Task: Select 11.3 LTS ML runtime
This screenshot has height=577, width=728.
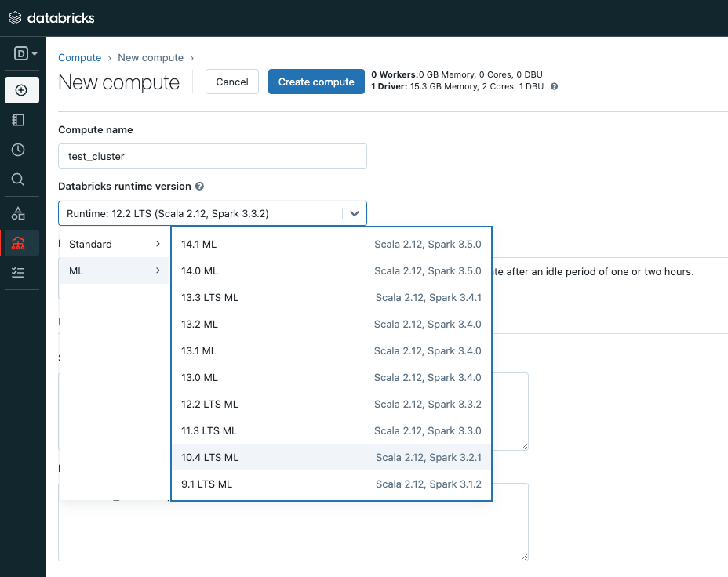Action: (331, 431)
